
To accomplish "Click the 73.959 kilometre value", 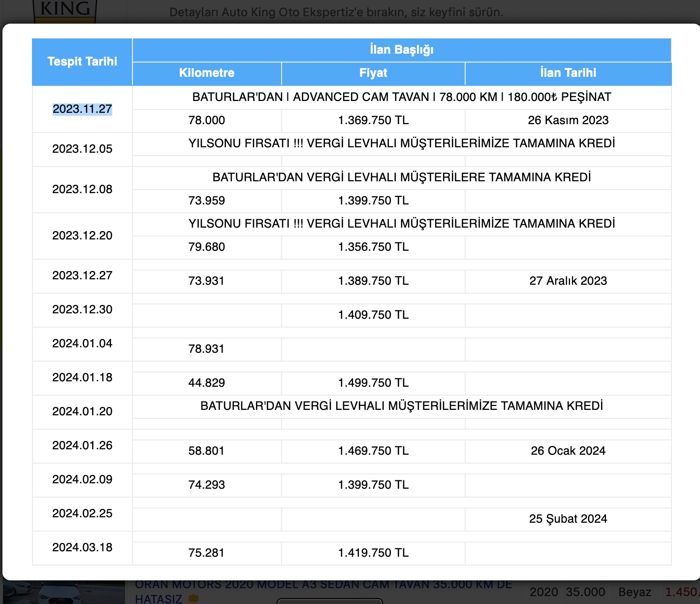I will click(207, 201).
